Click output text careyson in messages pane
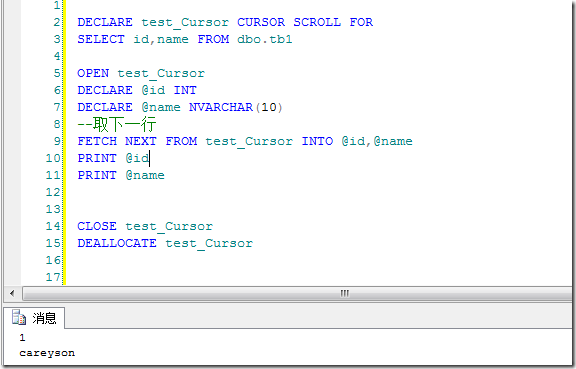This screenshot has width=576, height=369. coord(47,353)
